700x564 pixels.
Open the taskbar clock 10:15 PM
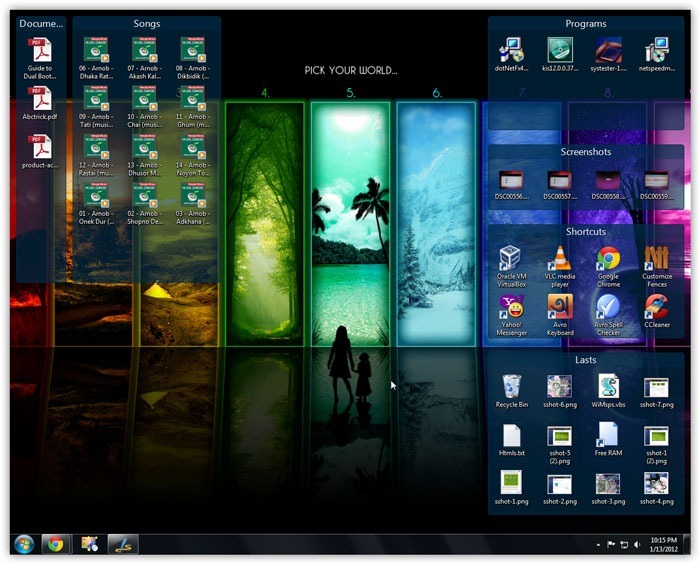[x=664, y=545]
